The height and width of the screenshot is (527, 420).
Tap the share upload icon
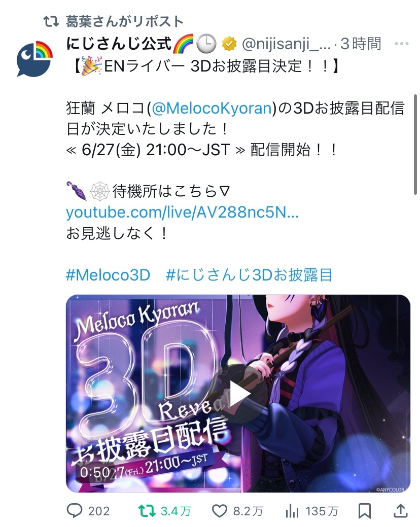point(401,511)
